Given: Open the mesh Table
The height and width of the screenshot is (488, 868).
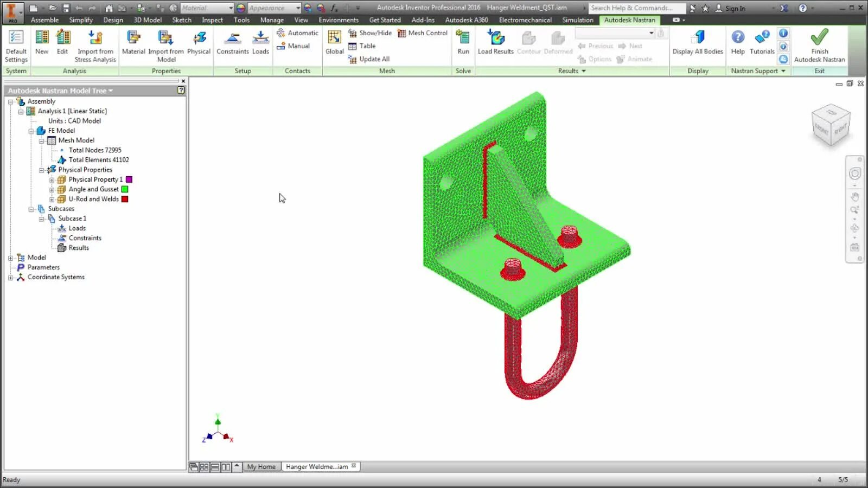Looking at the screenshot, I should [362, 46].
